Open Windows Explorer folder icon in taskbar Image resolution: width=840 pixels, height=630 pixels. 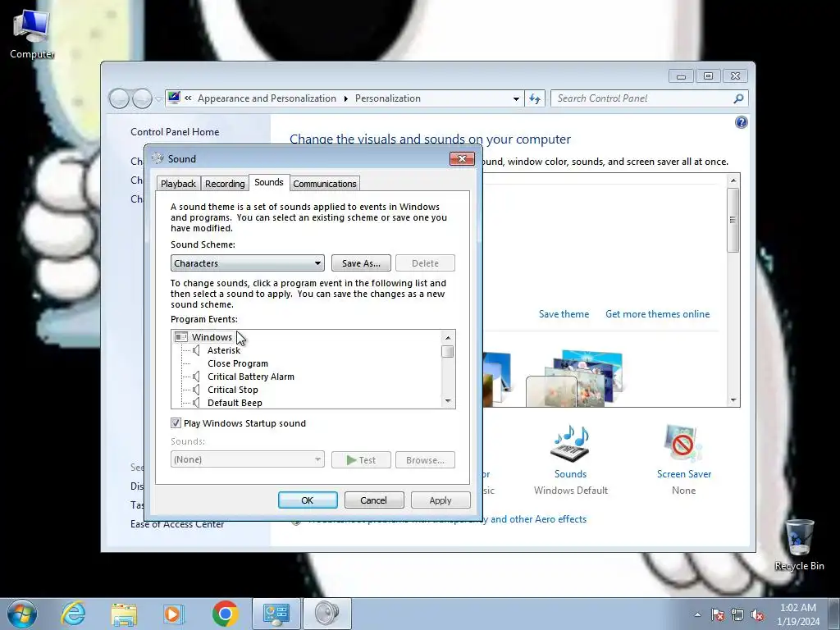124,614
